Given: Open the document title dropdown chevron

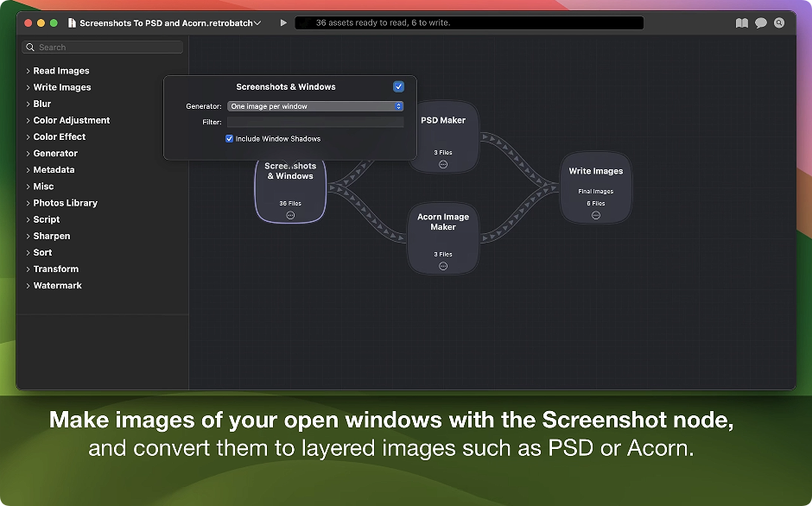Looking at the screenshot, I should pos(258,23).
